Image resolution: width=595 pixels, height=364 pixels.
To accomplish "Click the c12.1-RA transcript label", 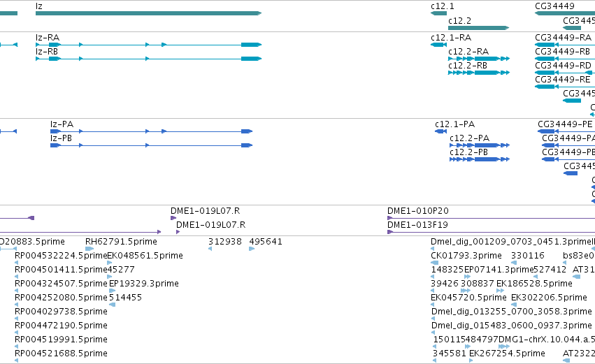I will [451, 38].
